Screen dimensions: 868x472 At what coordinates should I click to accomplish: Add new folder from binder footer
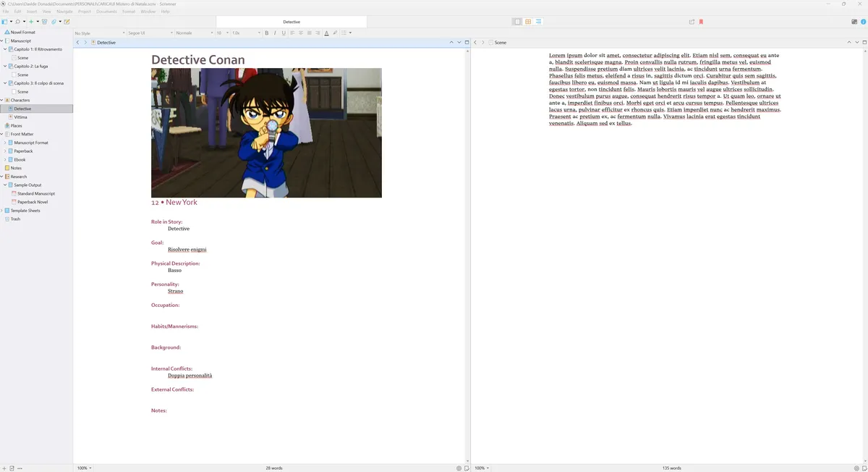(12, 468)
